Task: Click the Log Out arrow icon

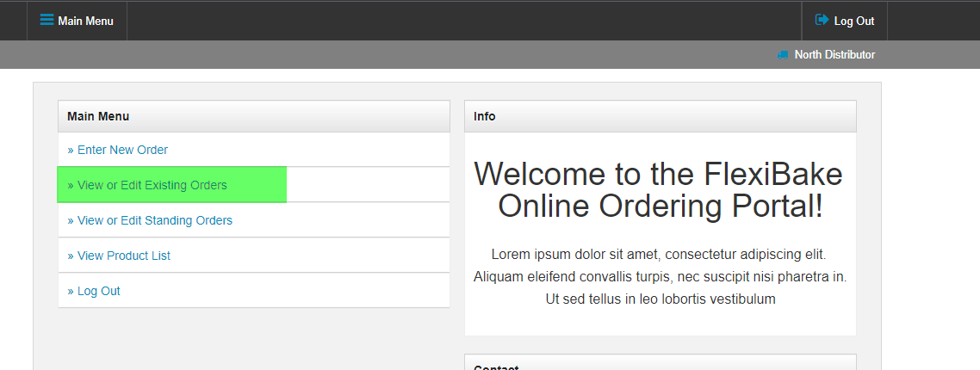Action: pyautogui.click(x=822, y=20)
